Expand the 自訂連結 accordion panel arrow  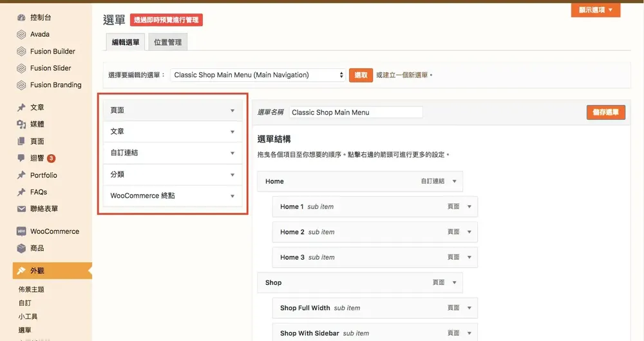pos(232,153)
